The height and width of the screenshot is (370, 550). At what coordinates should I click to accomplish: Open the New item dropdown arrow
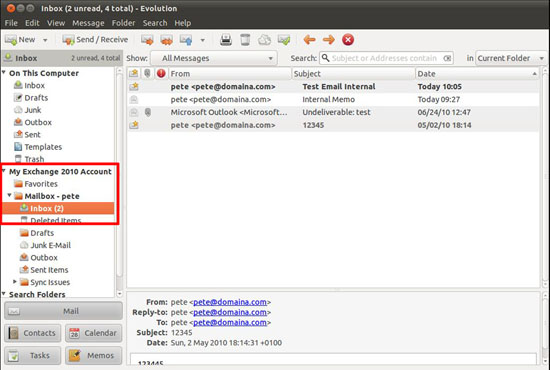click(x=45, y=40)
